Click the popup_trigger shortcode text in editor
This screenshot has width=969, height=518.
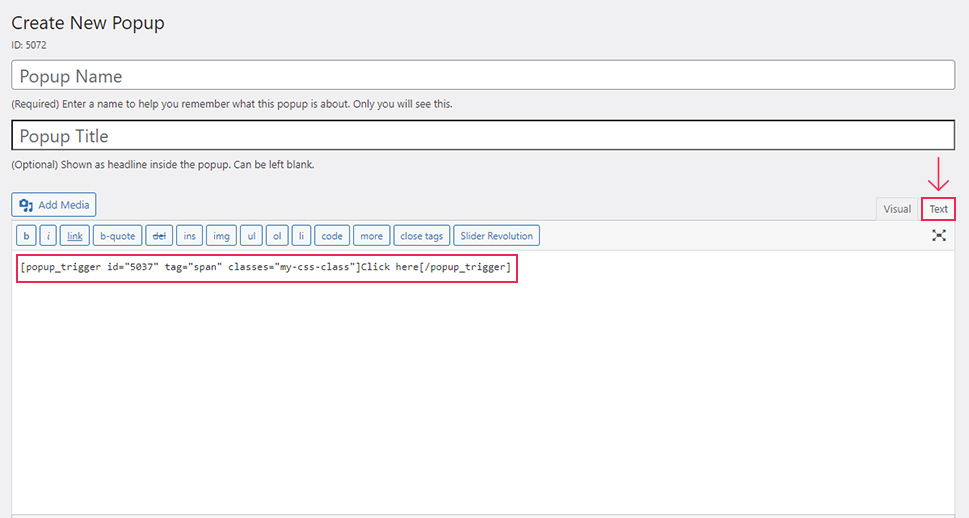[x=266, y=267]
